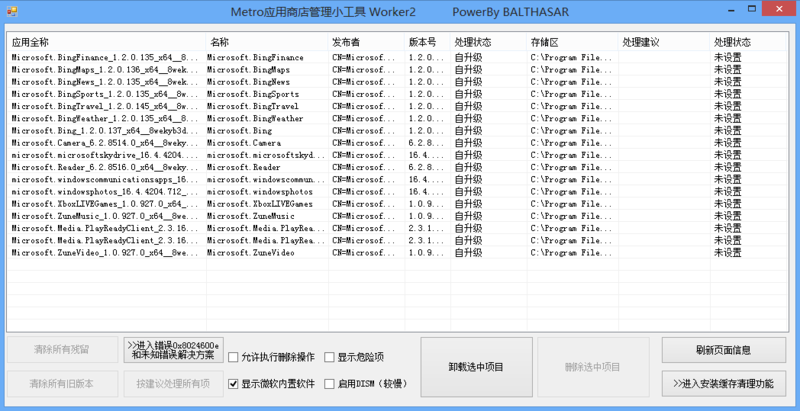
Task: Click Microsoft.BingTravel name cell
Action: point(253,106)
